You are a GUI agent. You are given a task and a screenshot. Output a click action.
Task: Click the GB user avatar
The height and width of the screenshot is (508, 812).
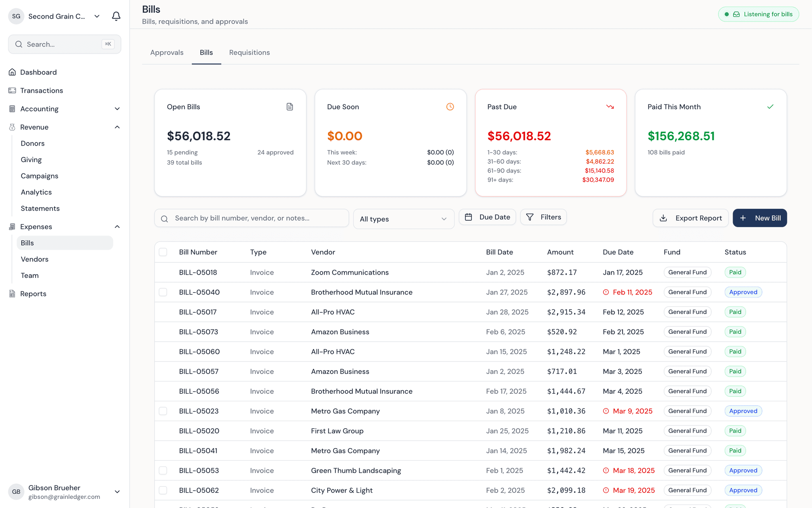tap(16, 492)
